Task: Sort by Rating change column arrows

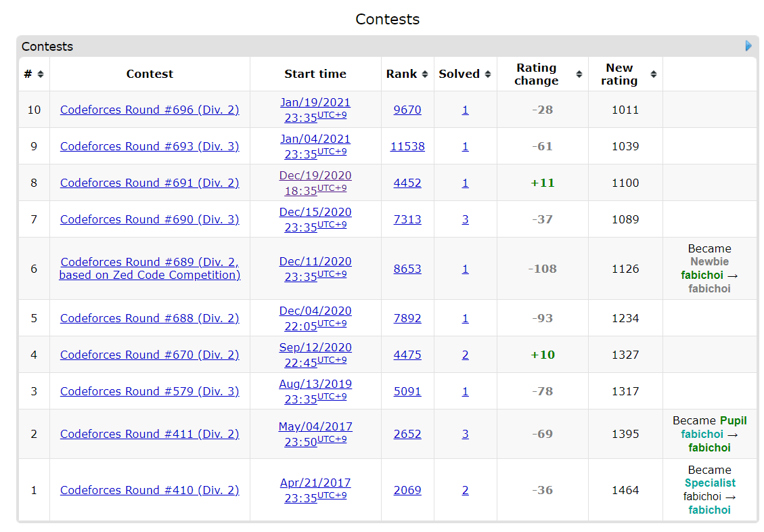Action: click(579, 74)
